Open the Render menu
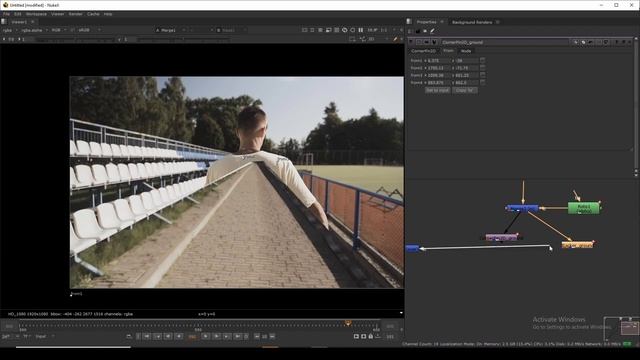The width and height of the screenshot is (640, 360). pyautogui.click(x=76, y=14)
